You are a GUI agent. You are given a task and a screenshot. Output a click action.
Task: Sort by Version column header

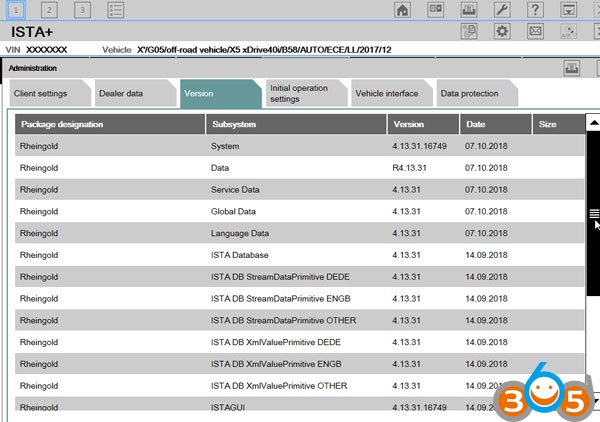[423, 124]
